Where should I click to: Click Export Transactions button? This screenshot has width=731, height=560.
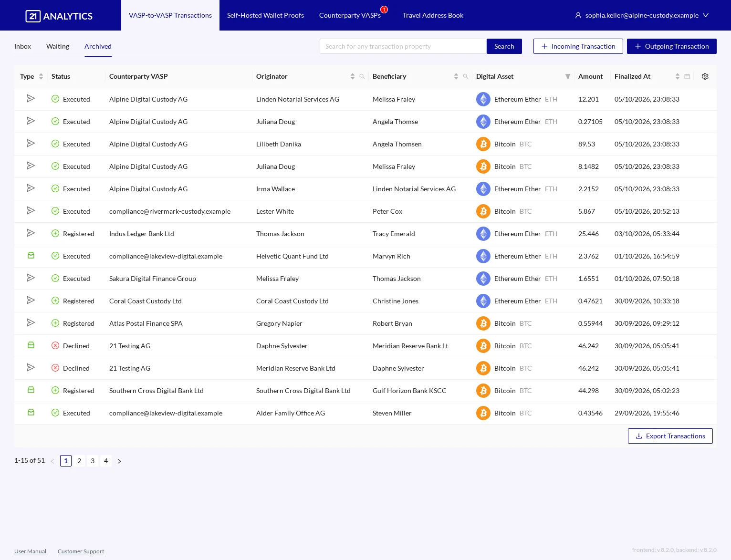pos(670,436)
